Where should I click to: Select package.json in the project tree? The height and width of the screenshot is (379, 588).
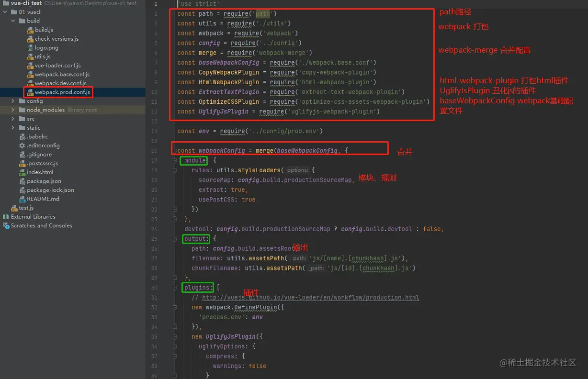(44, 181)
